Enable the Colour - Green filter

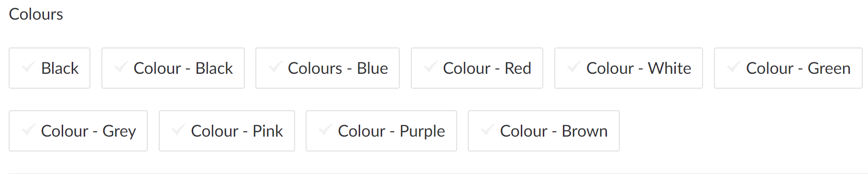[x=788, y=68]
